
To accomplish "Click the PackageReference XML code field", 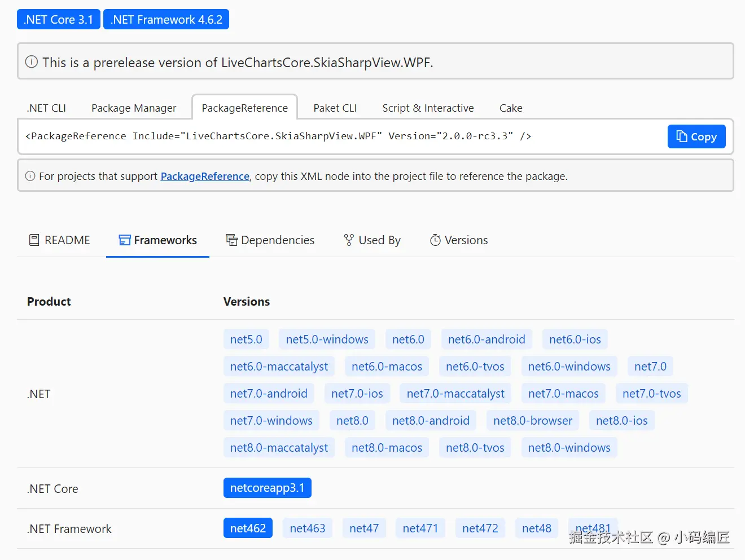I will [339, 136].
